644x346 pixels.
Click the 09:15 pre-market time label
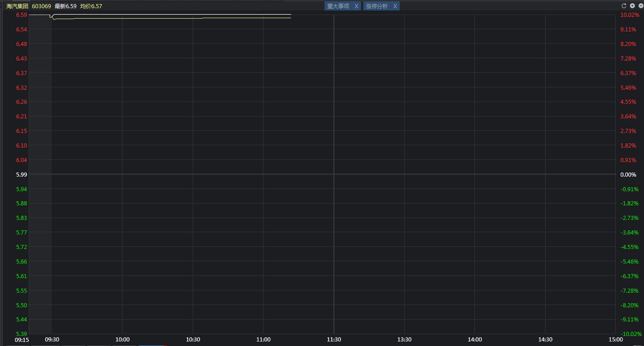pos(22,339)
